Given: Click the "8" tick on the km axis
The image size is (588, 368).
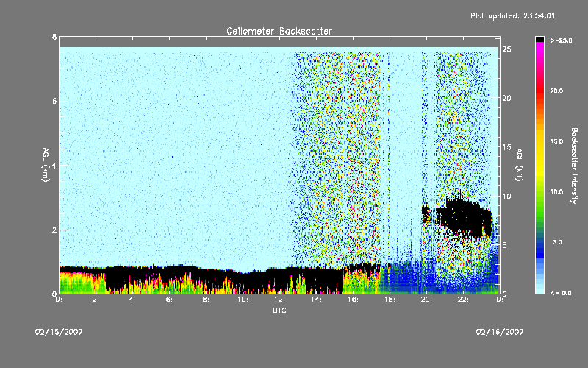Looking at the screenshot, I should (54, 37).
